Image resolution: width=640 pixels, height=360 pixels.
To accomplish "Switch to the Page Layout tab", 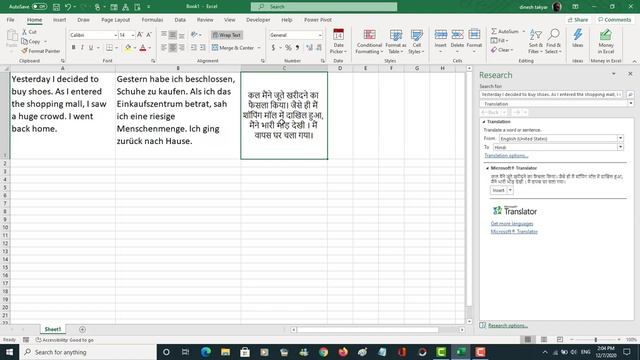I will 116,20.
